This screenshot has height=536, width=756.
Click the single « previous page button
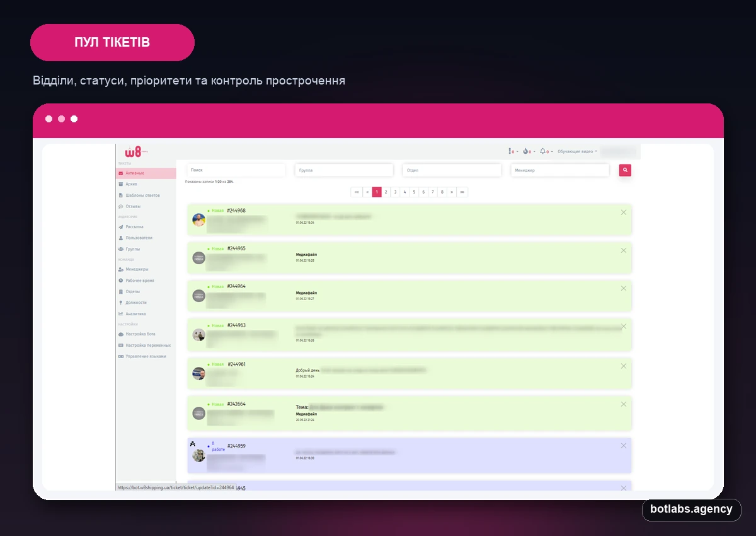tap(367, 192)
